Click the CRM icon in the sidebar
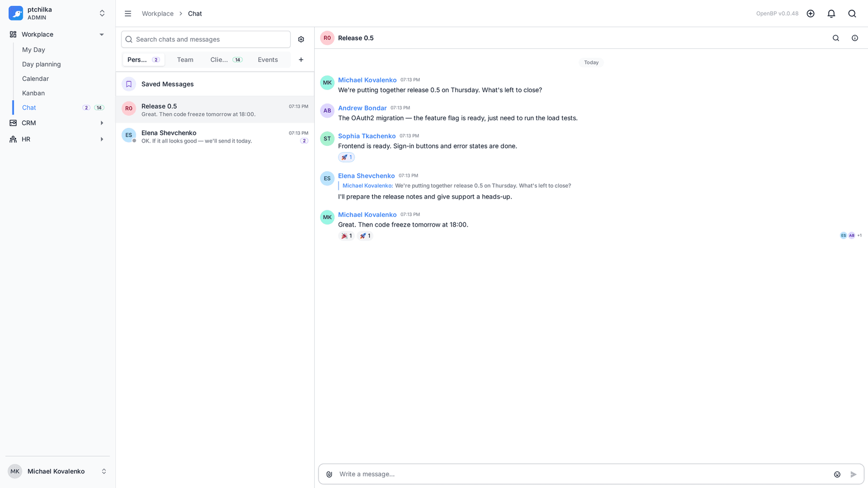Image resolution: width=868 pixels, height=488 pixels. [13, 123]
